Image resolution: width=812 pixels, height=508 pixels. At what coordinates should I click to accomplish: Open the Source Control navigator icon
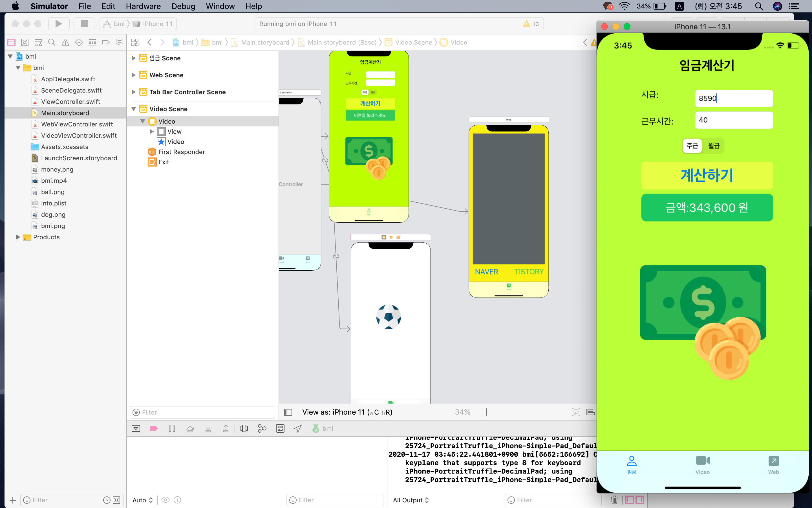(x=25, y=42)
